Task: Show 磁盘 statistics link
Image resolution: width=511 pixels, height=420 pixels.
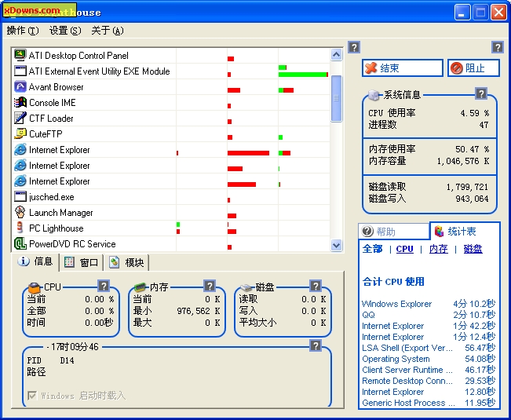Action: [x=473, y=249]
